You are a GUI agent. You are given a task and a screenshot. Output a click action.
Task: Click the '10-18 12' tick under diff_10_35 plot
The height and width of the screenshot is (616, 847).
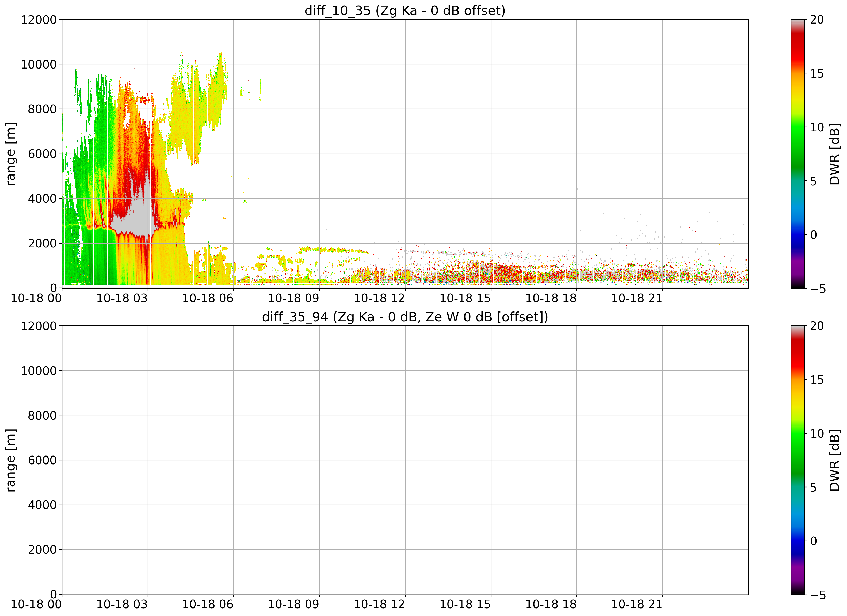pos(379,298)
